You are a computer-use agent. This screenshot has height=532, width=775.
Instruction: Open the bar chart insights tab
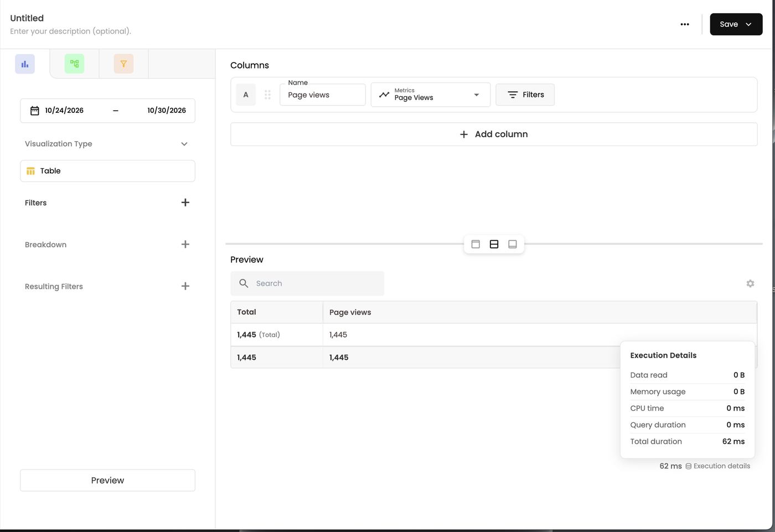coord(25,64)
